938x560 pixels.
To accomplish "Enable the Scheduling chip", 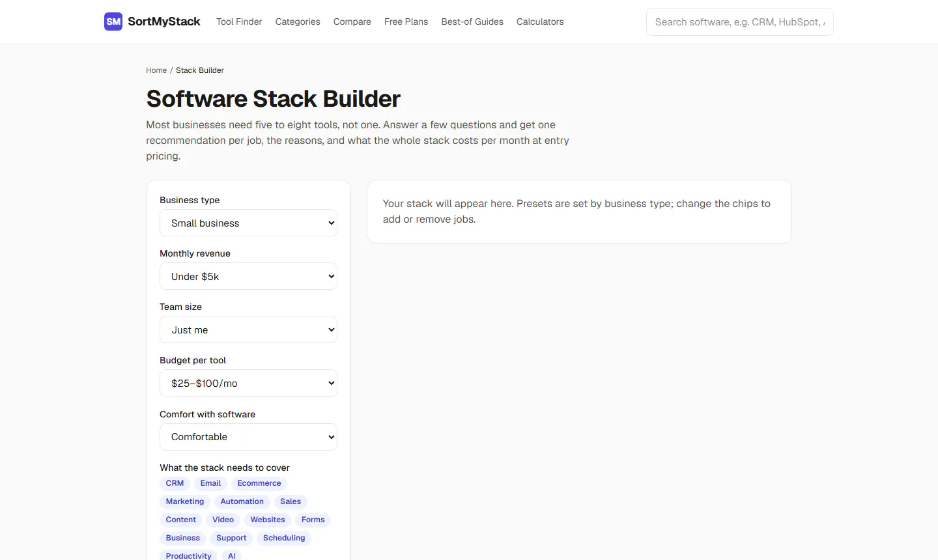I will [x=284, y=538].
